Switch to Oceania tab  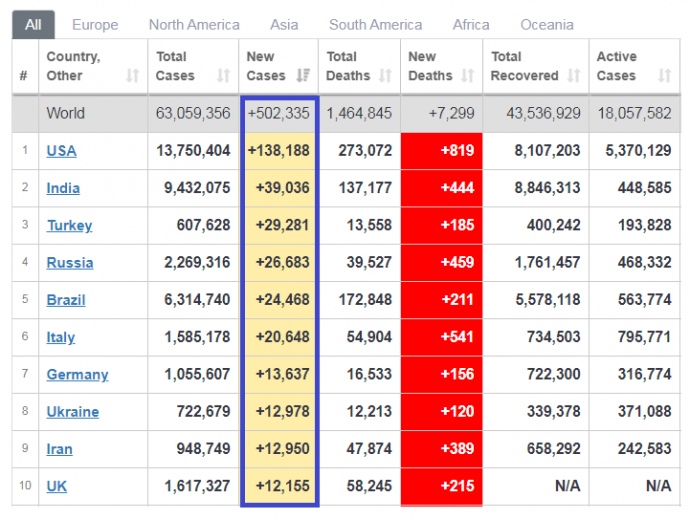tap(546, 24)
